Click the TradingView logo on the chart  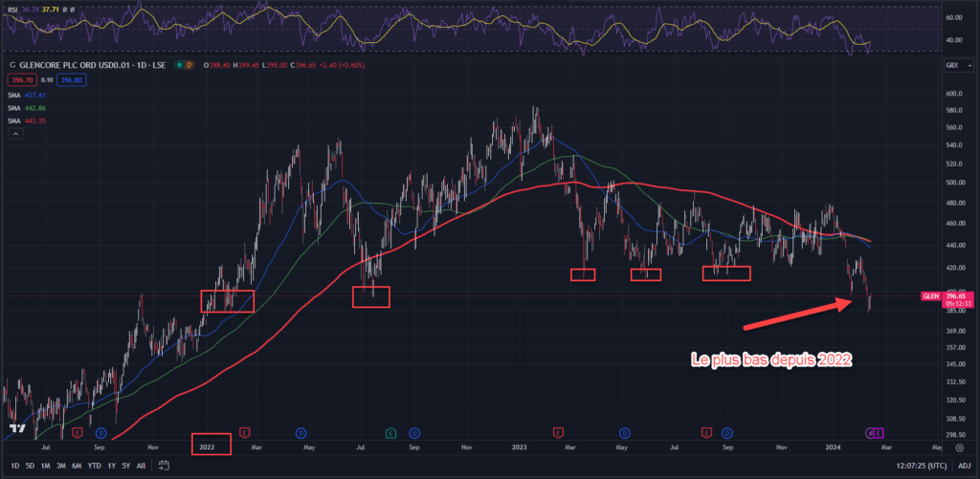coord(16,429)
